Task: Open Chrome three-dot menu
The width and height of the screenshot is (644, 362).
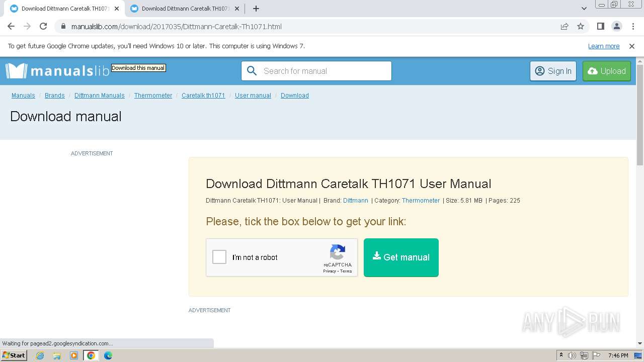Action: pyautogui.click(x=632, y=26)
